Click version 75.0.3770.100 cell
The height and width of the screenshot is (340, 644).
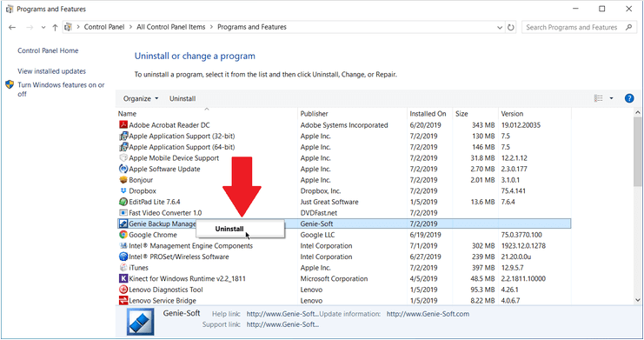click(x=521, y=235)
